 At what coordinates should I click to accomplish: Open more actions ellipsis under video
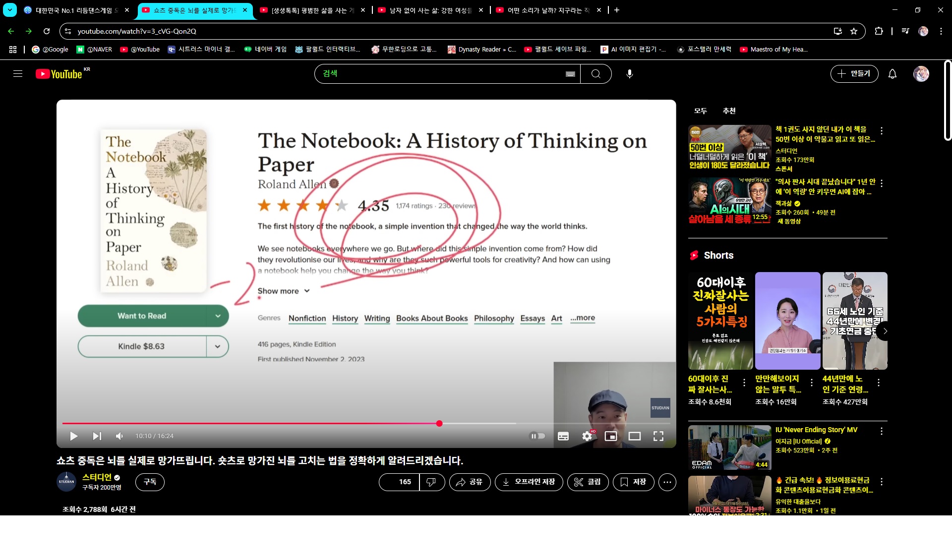coord(667,482)
